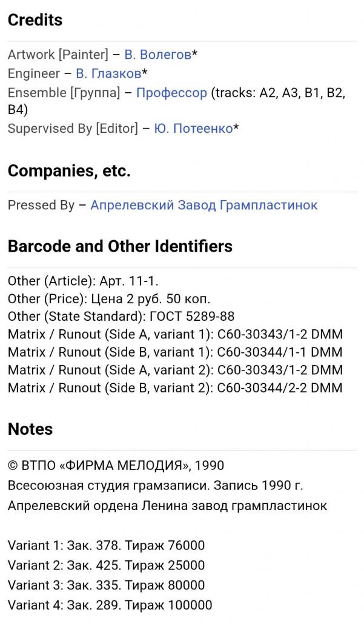Follow the Профессор ensemble link
The height and width of the screenshot is (621, 364).
[x=171, y=93]
